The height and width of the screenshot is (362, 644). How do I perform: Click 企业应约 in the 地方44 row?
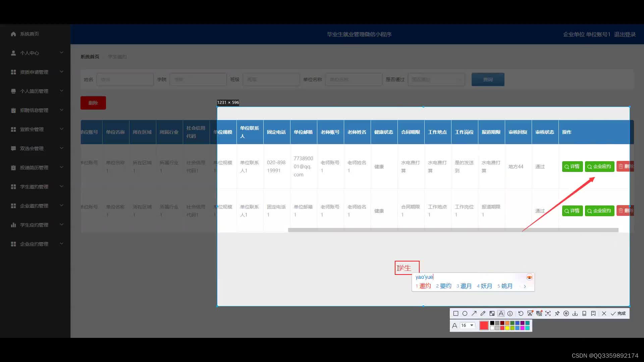pyautogui.click(x=599, y=167)
